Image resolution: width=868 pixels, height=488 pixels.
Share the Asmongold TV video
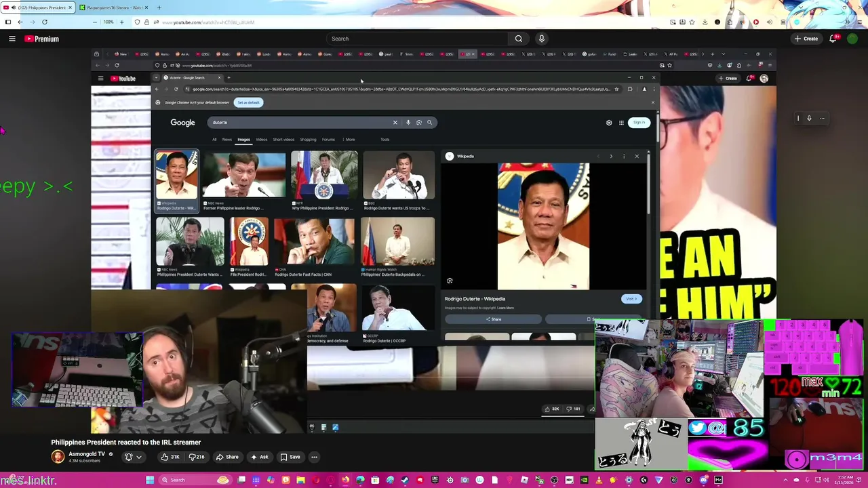coord(227,457)
